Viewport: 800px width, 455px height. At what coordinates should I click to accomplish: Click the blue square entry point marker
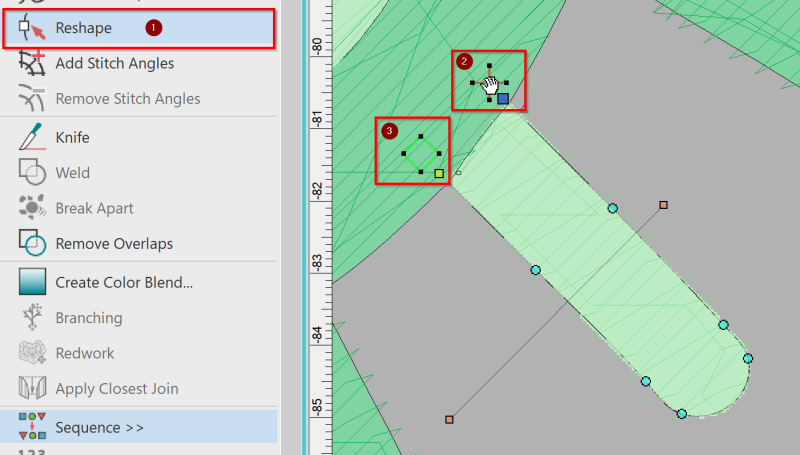[x=503, y=98]
